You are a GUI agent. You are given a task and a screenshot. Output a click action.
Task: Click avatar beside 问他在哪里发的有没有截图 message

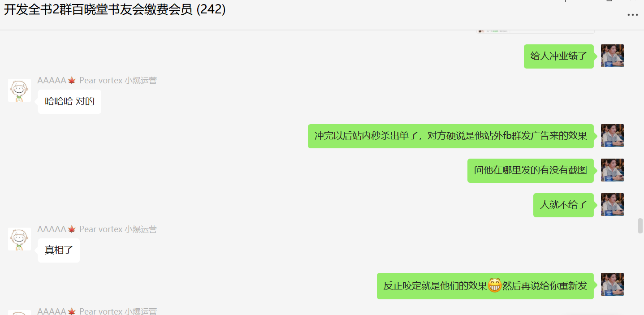point(612,170)
